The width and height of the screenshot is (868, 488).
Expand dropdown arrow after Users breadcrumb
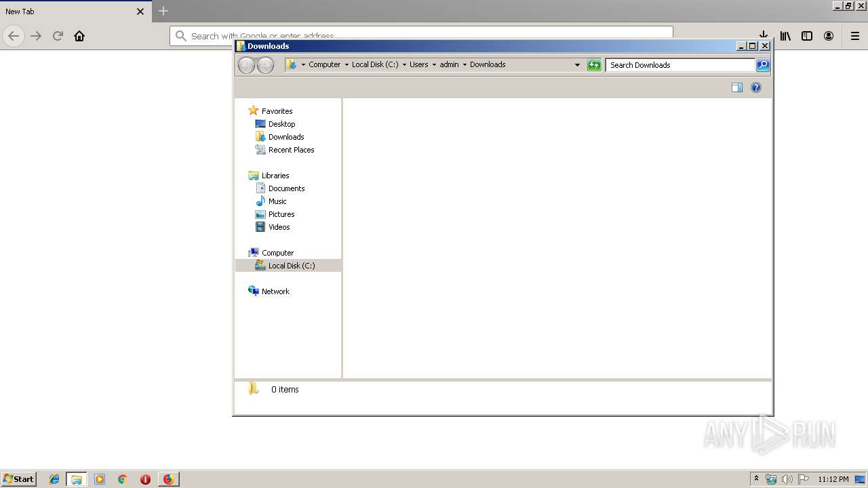pyautogui.click(x=434, y=65)
